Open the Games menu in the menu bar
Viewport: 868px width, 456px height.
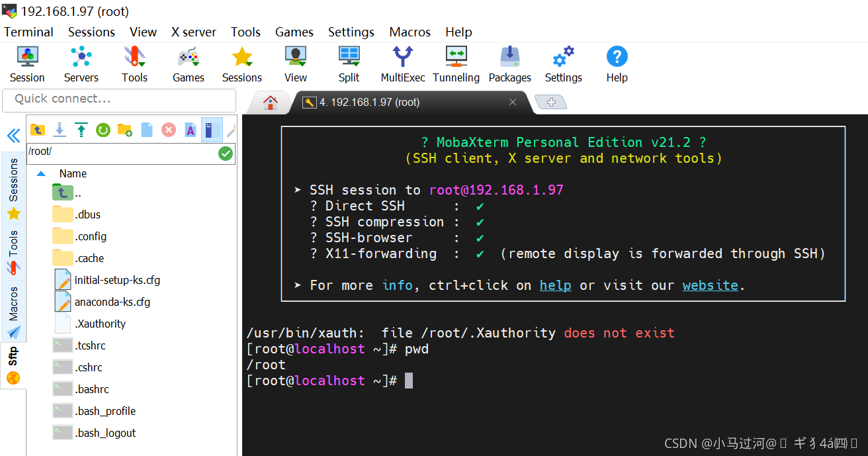point(294,32)
